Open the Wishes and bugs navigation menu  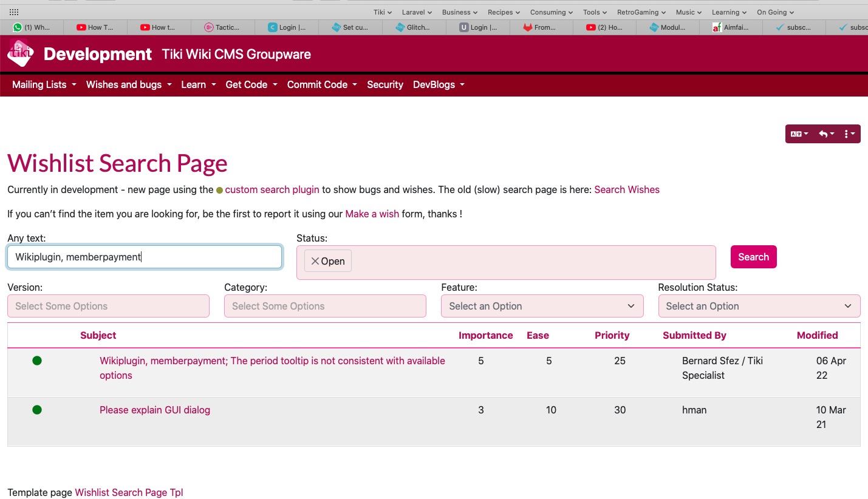(x=129, y=84)
